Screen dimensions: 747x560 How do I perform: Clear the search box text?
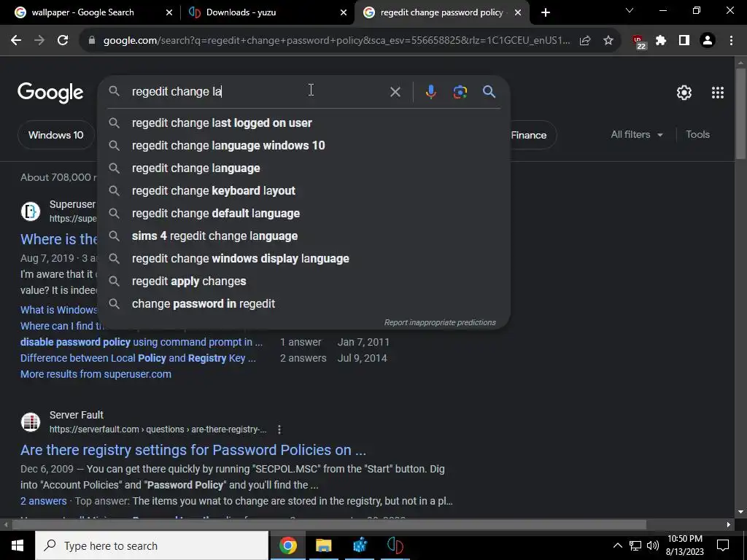(x=395, y=92)
